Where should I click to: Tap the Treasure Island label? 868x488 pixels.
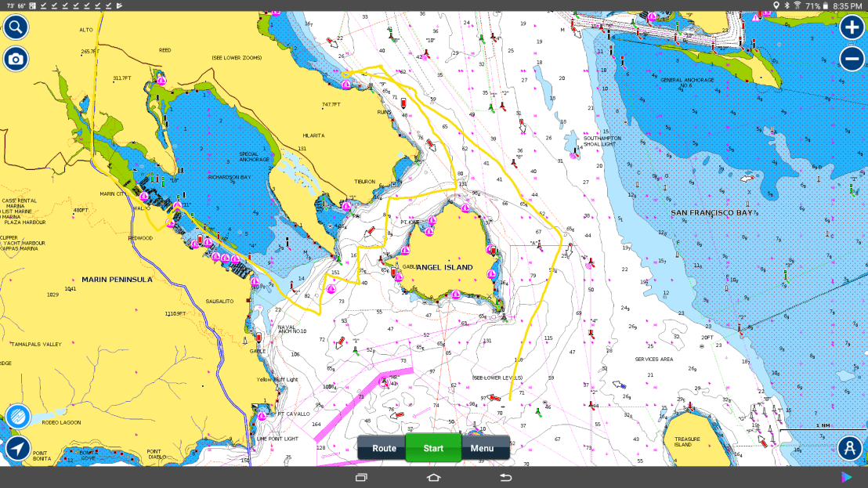click(x=682, y=441)
